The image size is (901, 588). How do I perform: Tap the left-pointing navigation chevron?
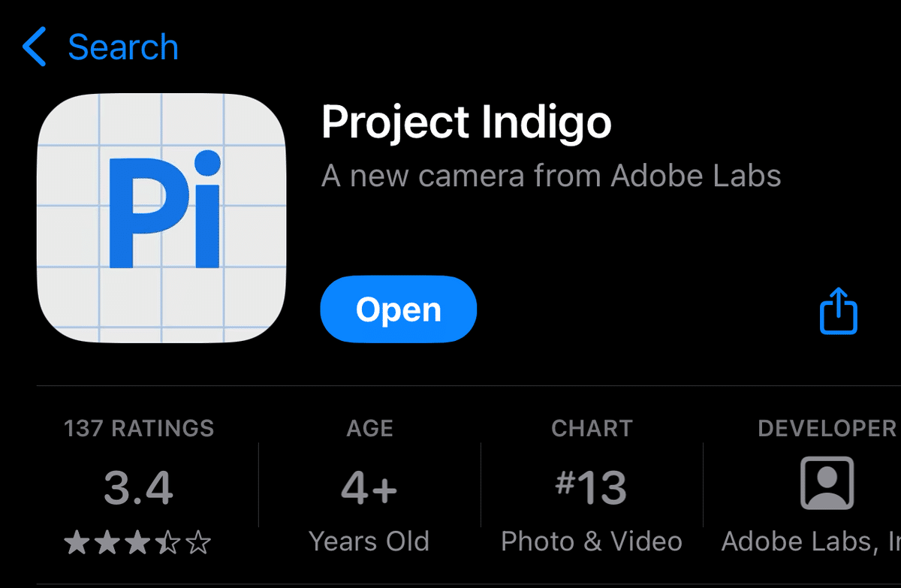[x=33, y=47]
